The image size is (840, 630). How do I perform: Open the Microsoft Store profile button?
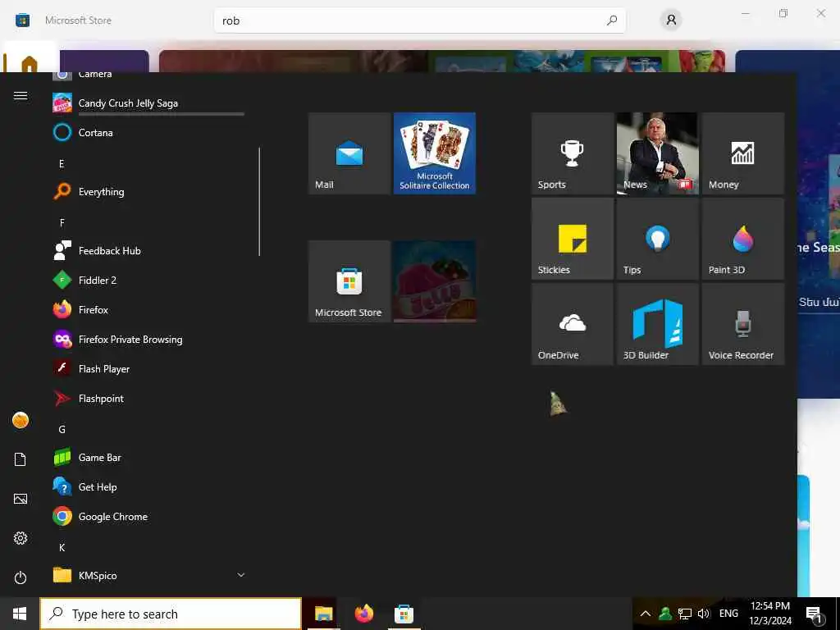(671, 21)
